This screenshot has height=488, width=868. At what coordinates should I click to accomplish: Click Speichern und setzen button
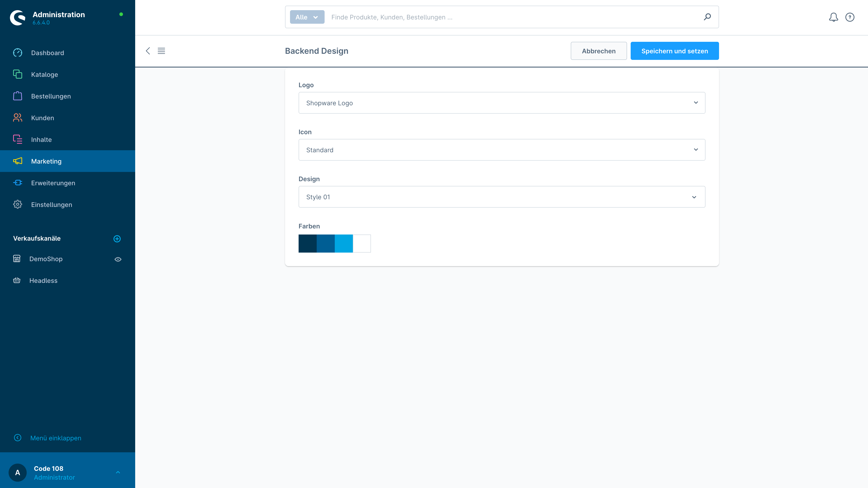click(x=675, y=51)
